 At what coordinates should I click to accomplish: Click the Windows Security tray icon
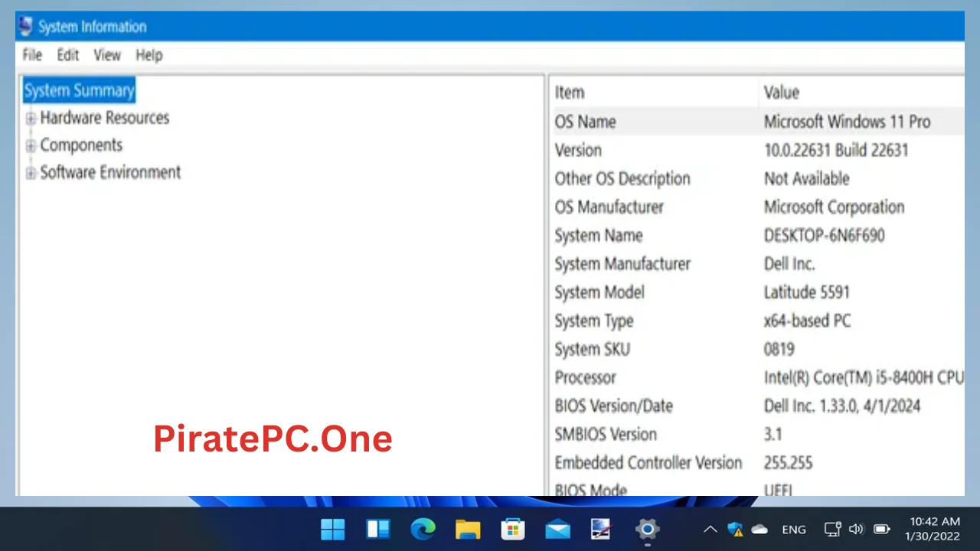pos(735,529)
